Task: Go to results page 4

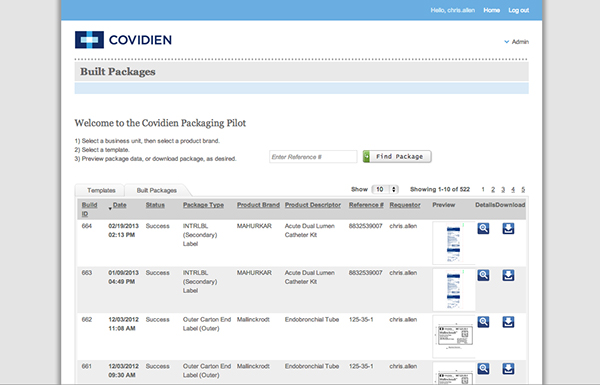Action: pos(513,189)
